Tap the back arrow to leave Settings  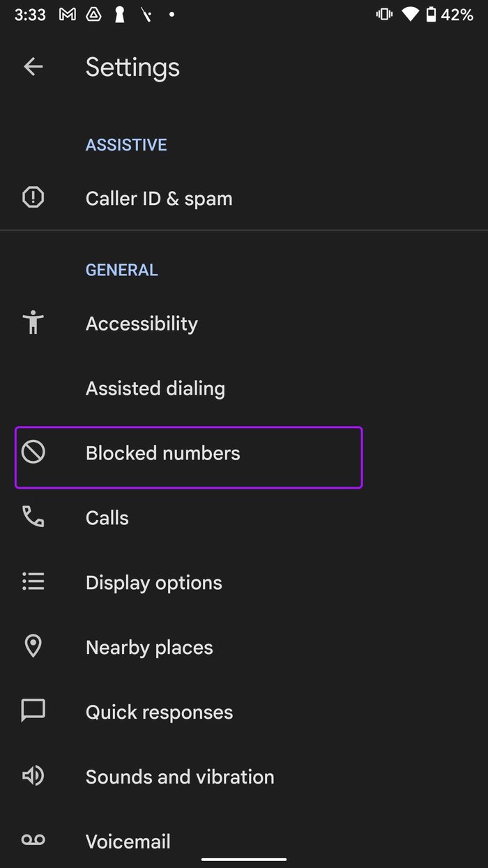tap(33, 66)
